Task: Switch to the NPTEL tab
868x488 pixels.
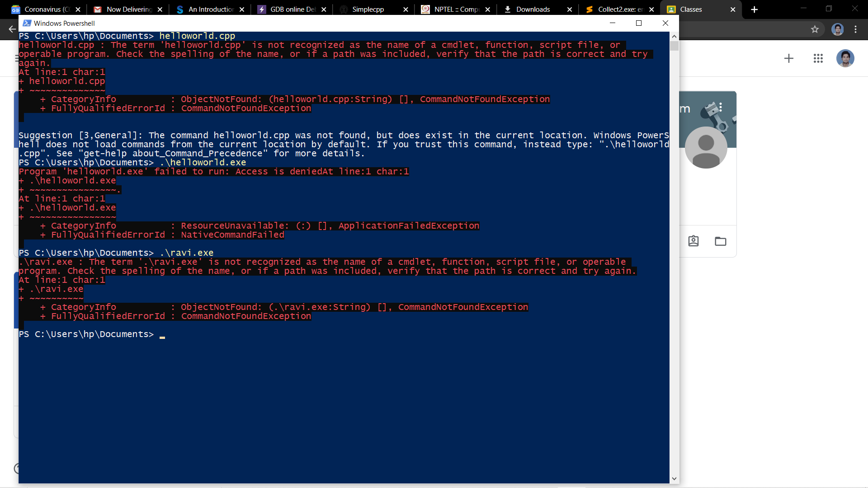Action: pos(456,9)
